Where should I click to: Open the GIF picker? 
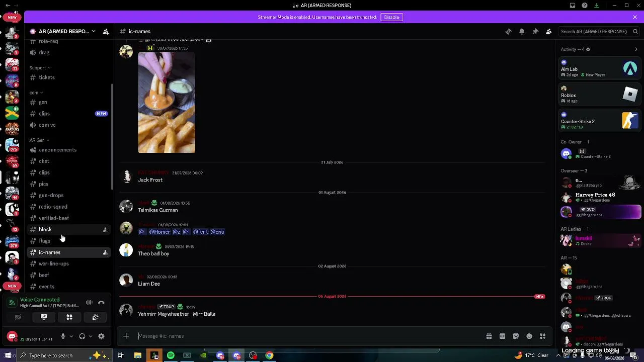502,336
